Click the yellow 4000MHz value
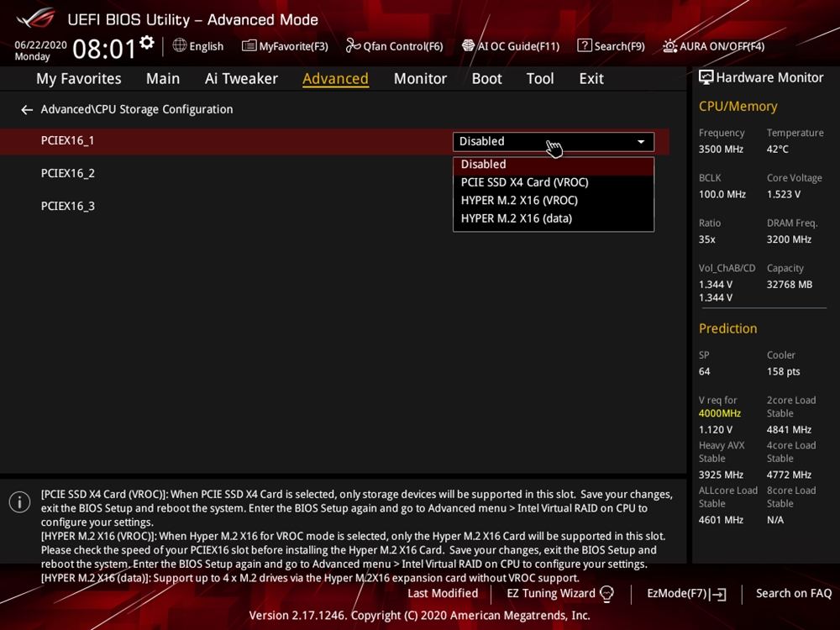The width and height of the screenshot is (840, 630). click(x=720, y=413)
